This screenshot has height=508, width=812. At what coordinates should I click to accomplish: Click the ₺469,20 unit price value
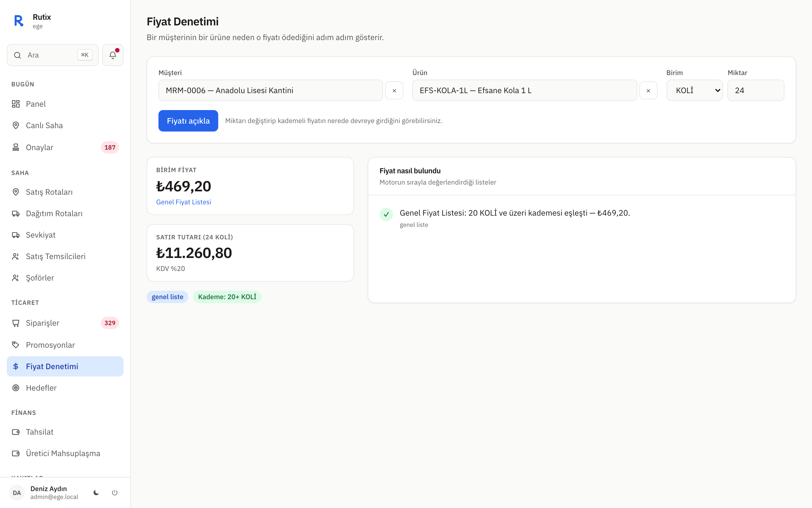click(184, 186)
